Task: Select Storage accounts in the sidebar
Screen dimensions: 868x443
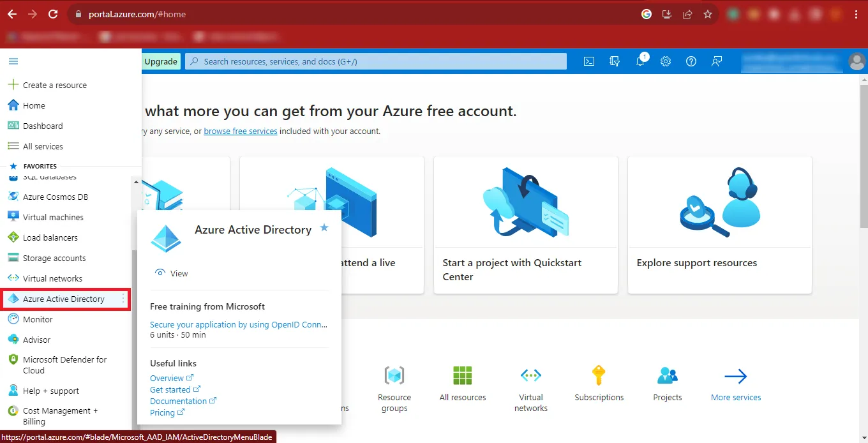Action: coord(54,258)
